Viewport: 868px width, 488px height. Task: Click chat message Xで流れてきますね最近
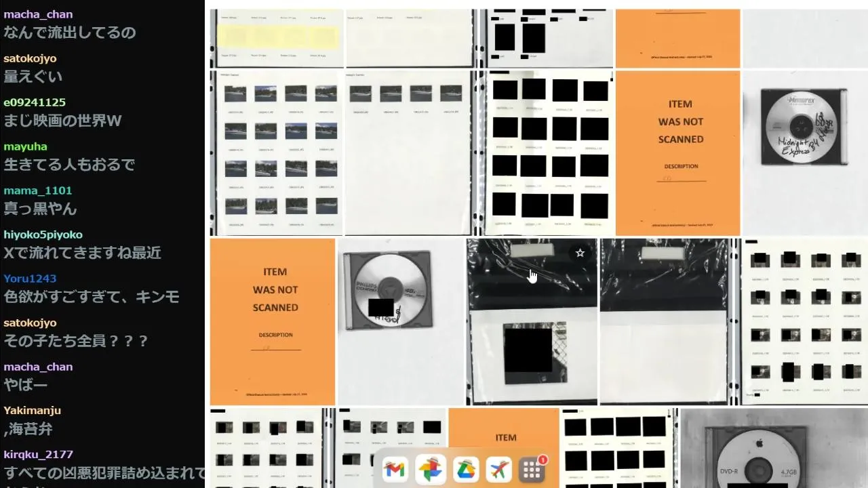[x=83, y=253]
